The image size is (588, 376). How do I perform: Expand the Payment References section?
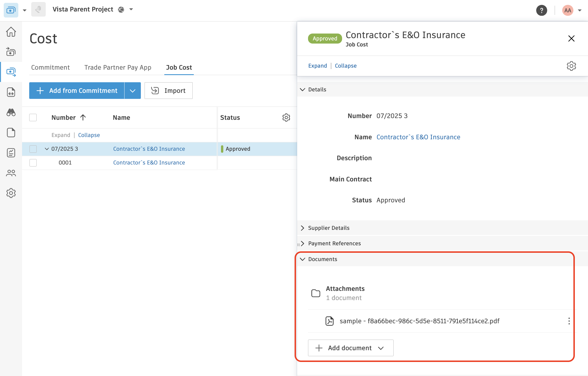302,243
